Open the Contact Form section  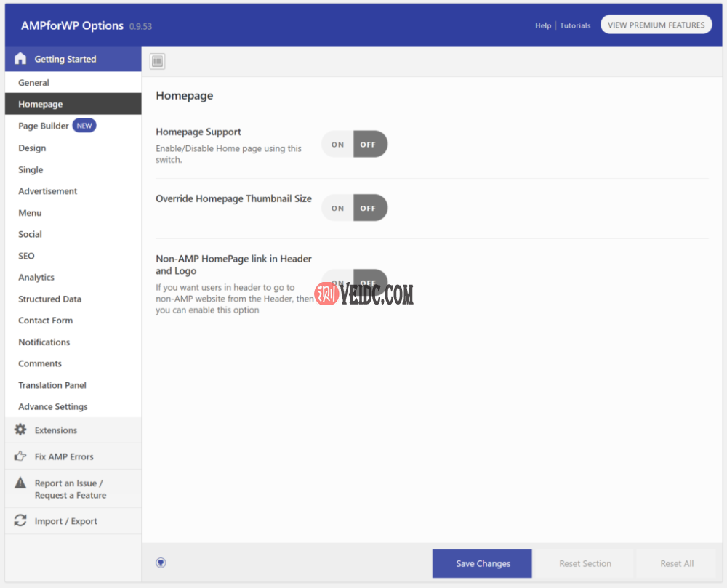pyautogui.click(x=73, y=321)
